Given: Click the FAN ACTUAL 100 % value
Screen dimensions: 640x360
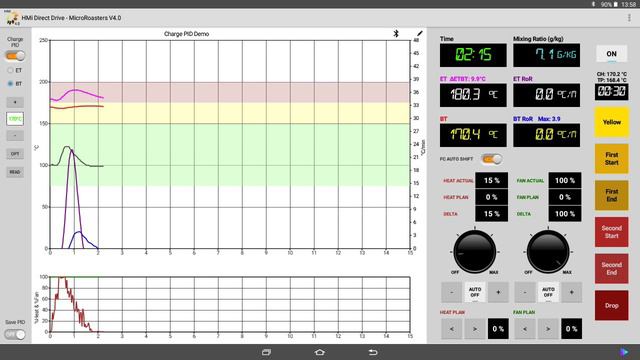Looking at the screenshot, I should click(x=565, y=180).
